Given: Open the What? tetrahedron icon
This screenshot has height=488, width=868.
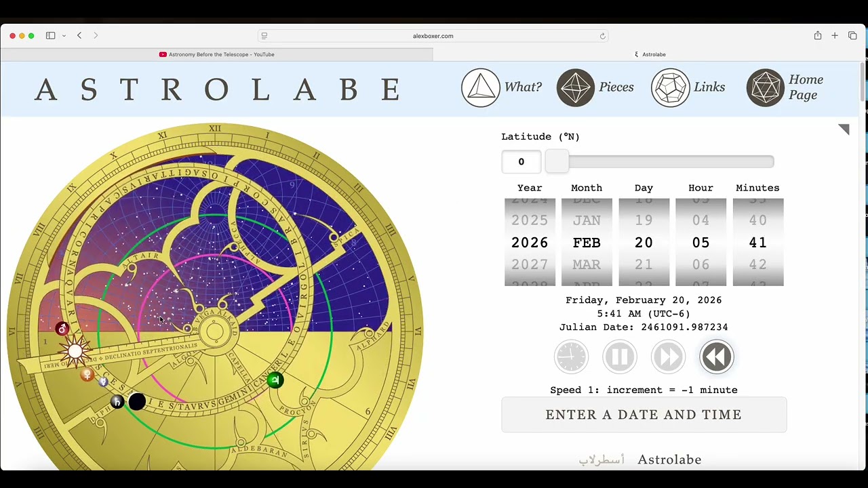Looking at the screenshot, I should tap(481, 87).
